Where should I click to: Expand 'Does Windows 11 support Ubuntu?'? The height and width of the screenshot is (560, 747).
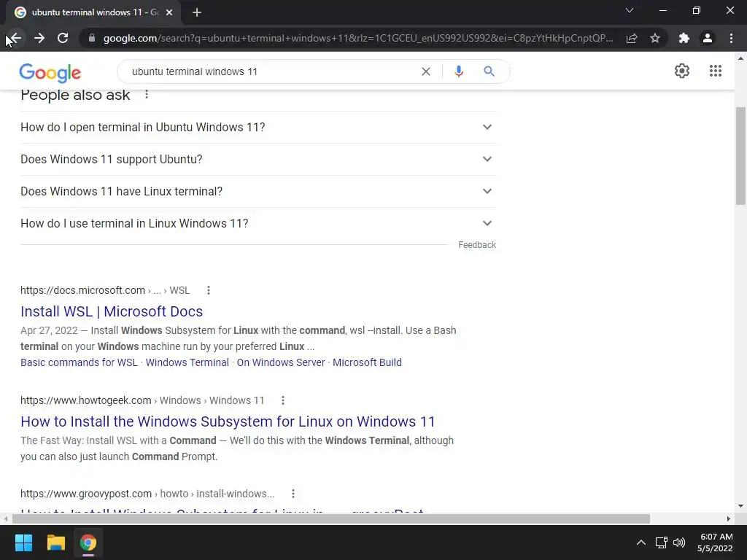tap(258, 159)
